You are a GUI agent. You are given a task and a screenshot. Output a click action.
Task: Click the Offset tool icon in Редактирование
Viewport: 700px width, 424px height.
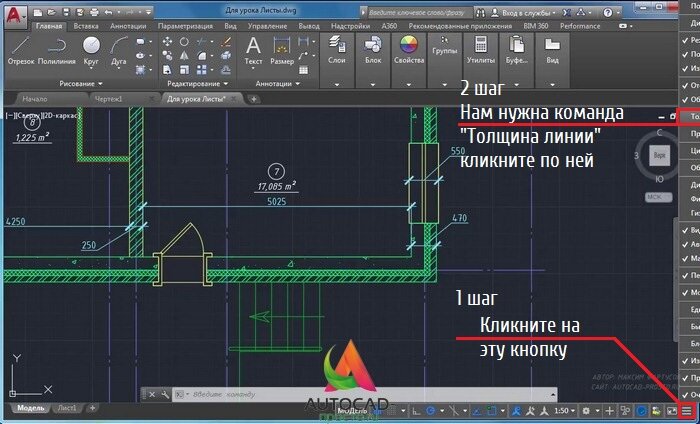pyautogui.click(x=226, y=70)
